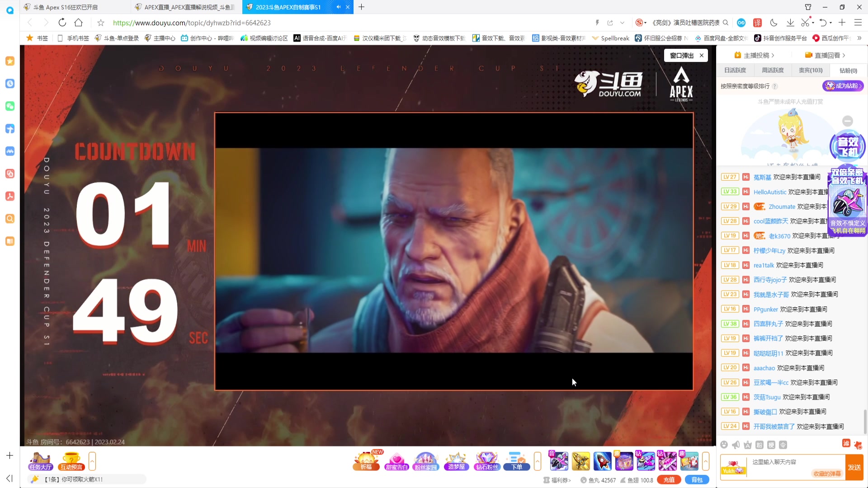Image resolution: width=868 pixels, height=488 pixels.
Task: Show more bookmarks with double chevron
Action: pyautogui.click(x=859, y=38)
